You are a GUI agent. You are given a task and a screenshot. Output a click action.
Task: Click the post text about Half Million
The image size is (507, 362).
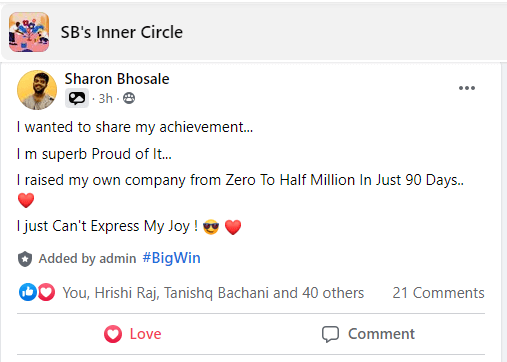tap(240, 180)
